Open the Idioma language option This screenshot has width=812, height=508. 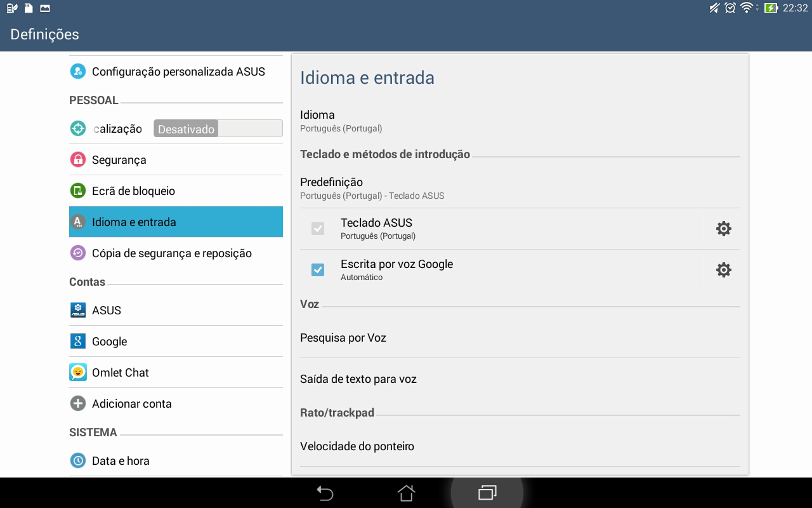coord(520,121)
